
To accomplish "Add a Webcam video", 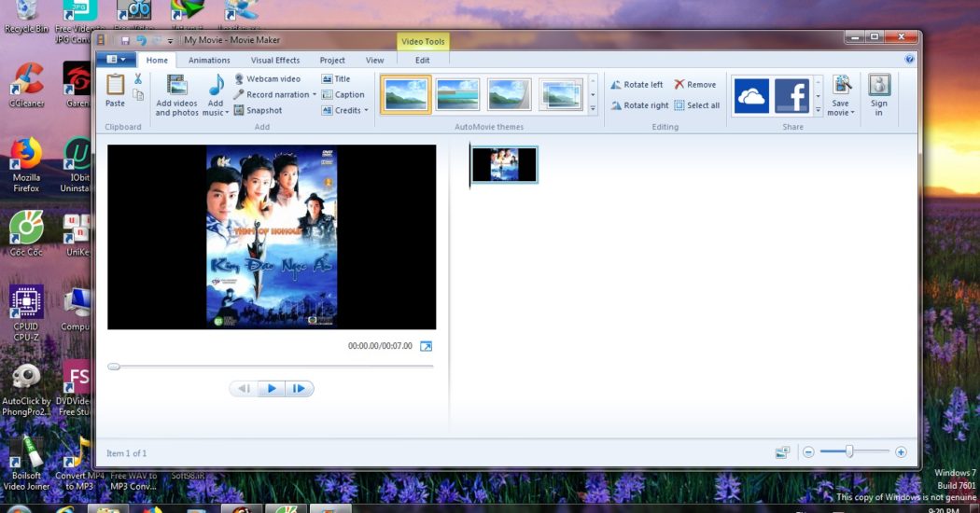I will (268, 78).
